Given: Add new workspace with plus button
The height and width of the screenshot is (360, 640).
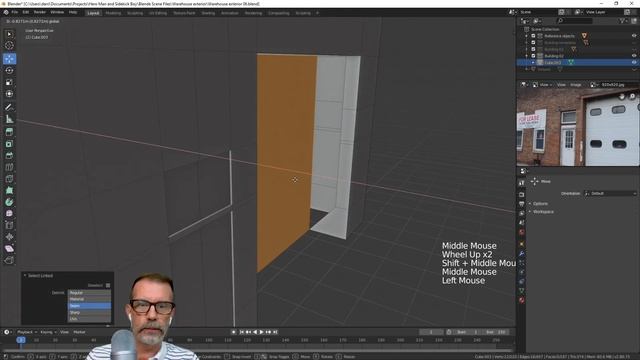Looking at the screenshot, I should tap(318, 13).
